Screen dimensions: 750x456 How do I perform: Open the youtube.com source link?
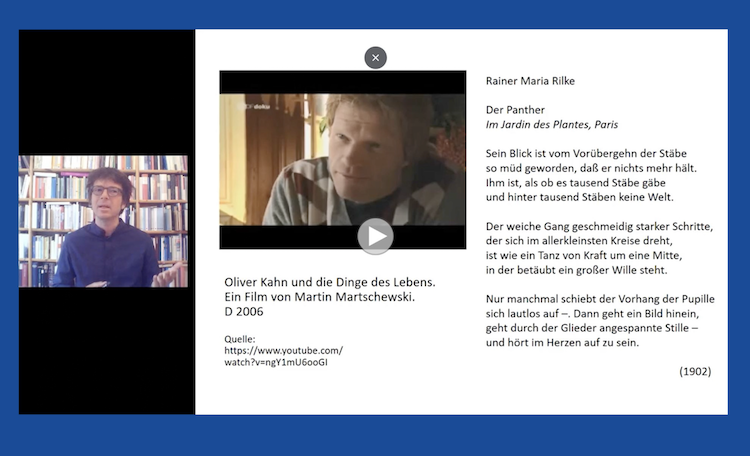pyautogui.click(x=283, y=351)
